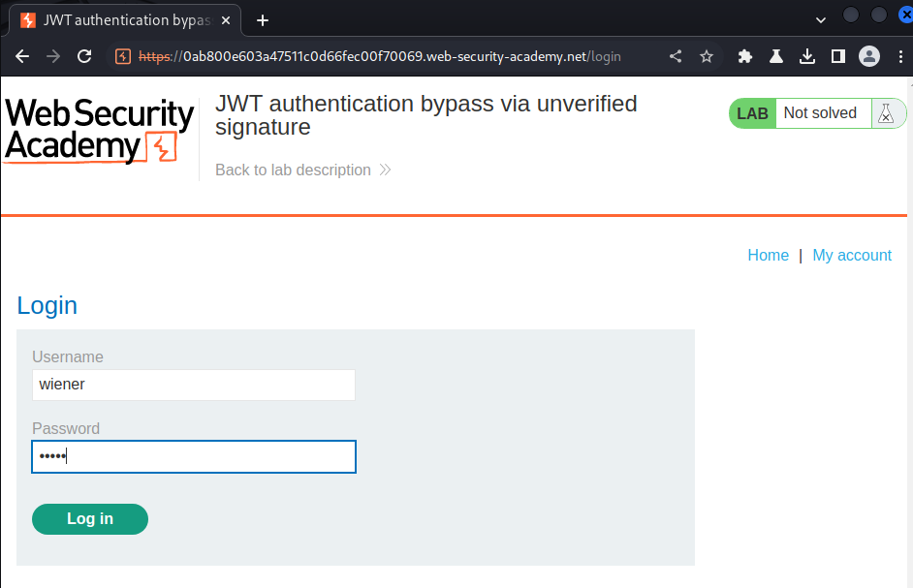The height and width of the screenshot is (588, 913).
Task: Open a new browser tab
Action: coord(263,20)
